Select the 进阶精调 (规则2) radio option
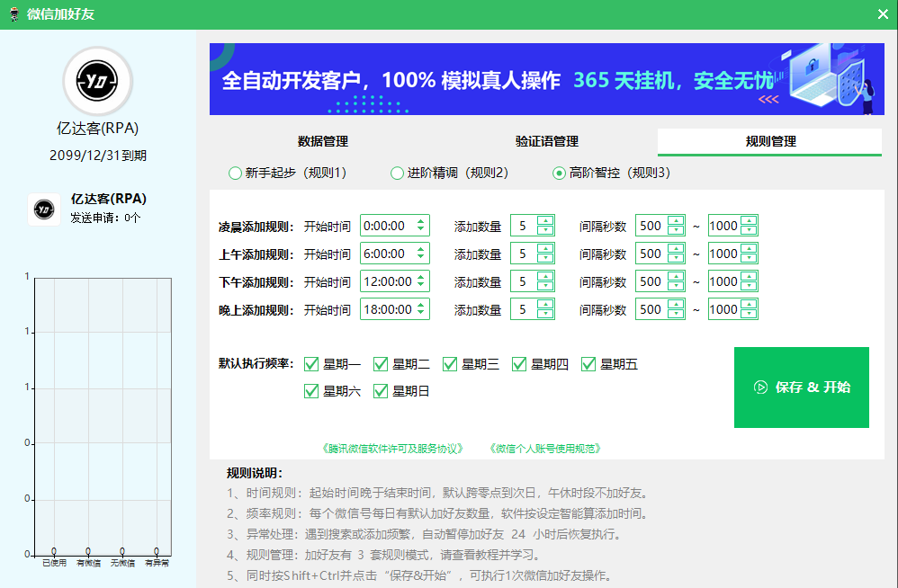The image size is (898, 588). [397, 173]
